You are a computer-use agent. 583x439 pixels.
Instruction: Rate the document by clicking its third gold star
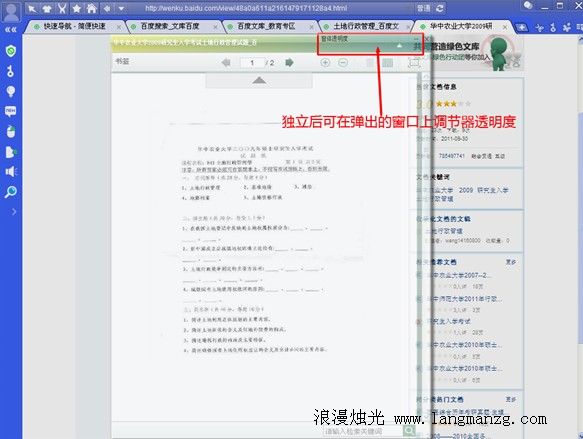tap(454, 104)
